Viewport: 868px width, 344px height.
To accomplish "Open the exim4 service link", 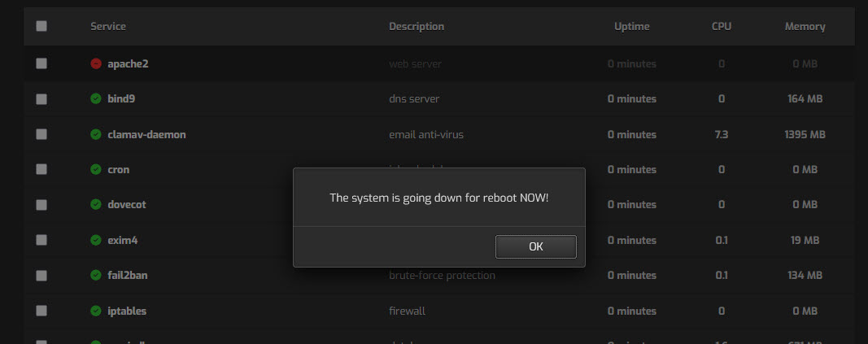I will pos(122,240).
